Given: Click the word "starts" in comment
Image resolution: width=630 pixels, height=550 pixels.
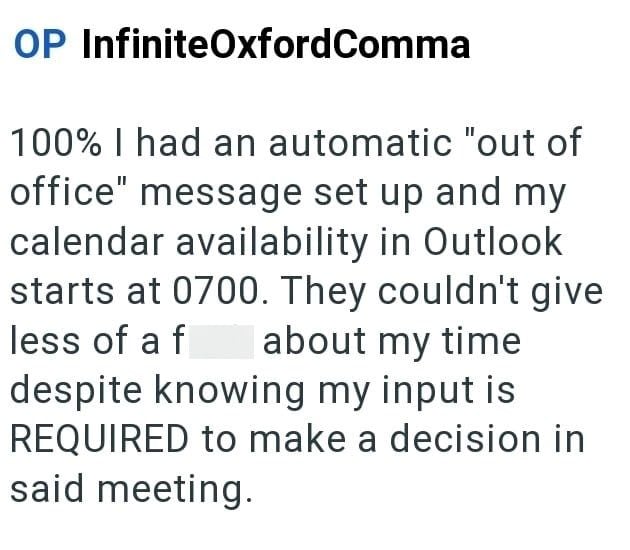Looking at the screenshot, I should [x=61, y=293].
